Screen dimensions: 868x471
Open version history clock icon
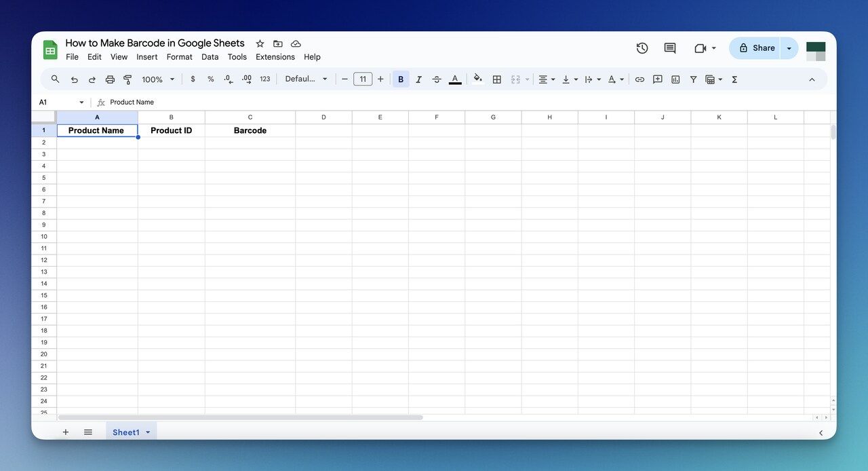642,48
